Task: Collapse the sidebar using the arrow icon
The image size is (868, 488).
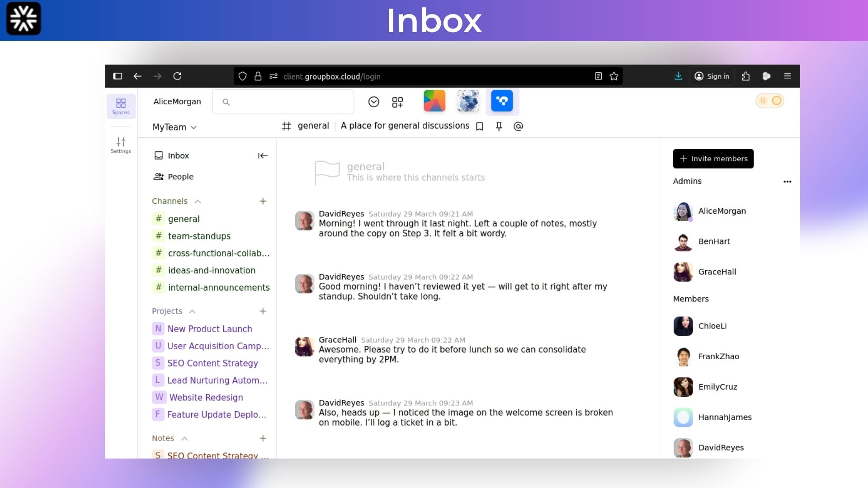Action: point(263,156)
